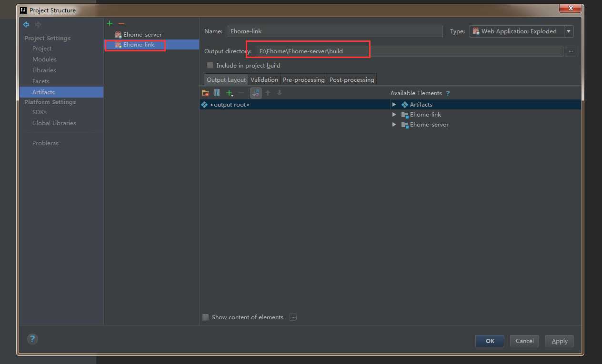Click the Ehome-server module folder icon
Viewport: 602px width, 364px height.
coord(405,125)
